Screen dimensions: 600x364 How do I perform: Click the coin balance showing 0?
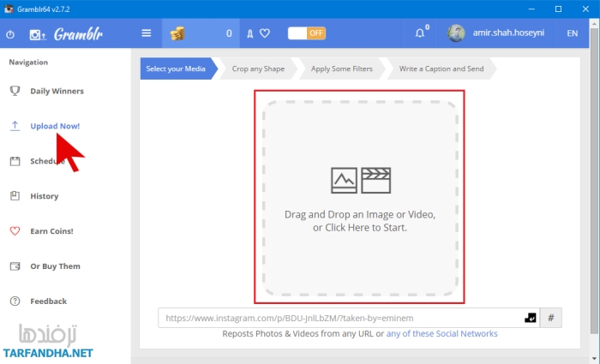(x=229, y=33)
